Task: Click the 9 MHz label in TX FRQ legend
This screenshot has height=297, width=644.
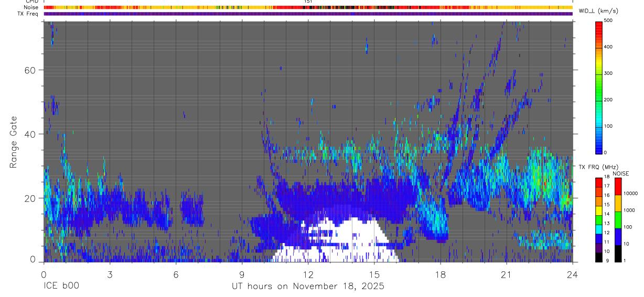Action: pos(607,260)
